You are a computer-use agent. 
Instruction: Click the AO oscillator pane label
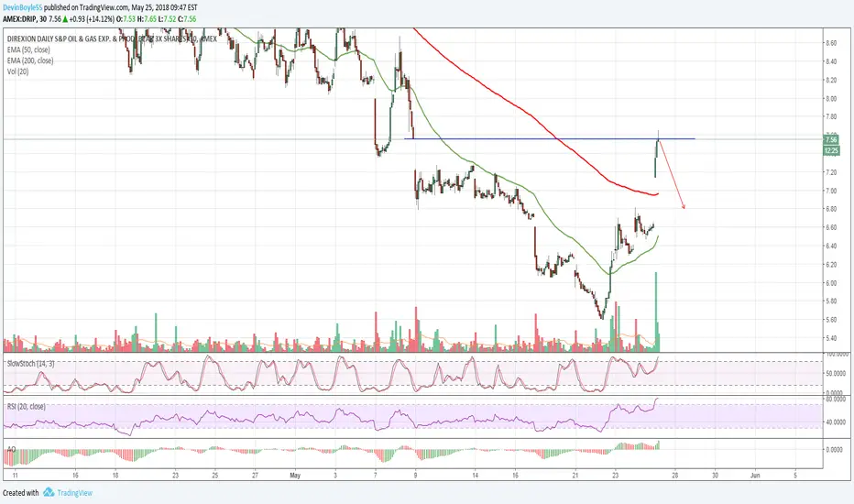point(11,450)
